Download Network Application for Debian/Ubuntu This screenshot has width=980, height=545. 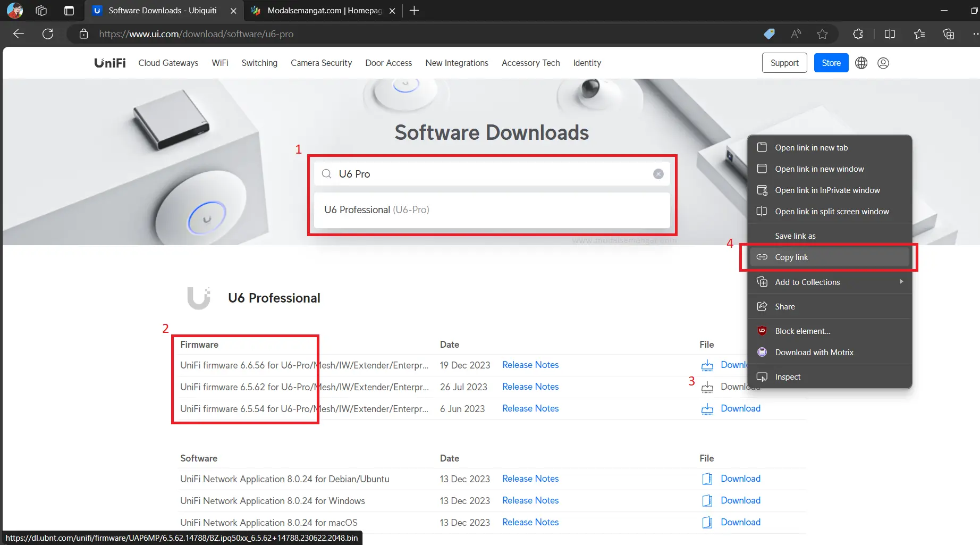740,479
